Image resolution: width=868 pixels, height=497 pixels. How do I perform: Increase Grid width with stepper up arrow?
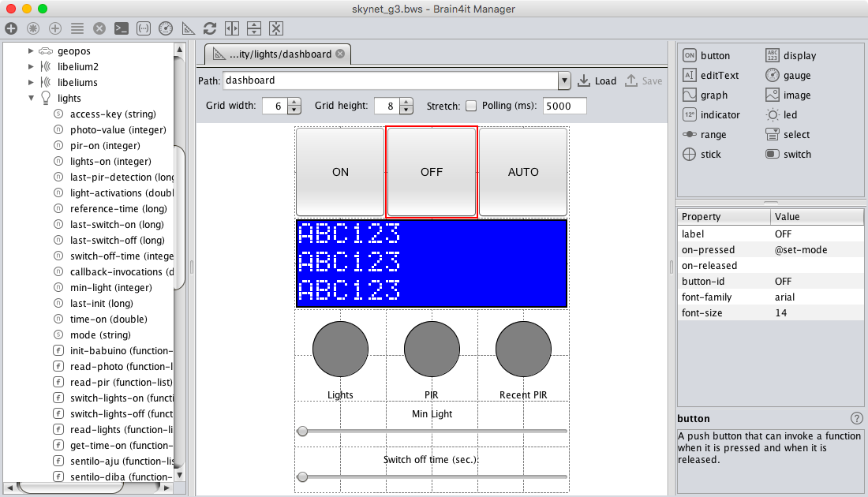(294, 102)
